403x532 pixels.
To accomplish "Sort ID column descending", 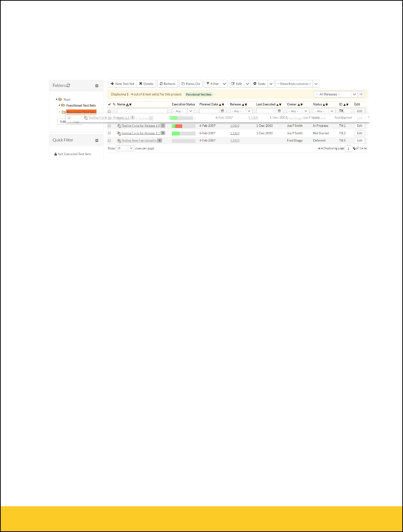I will pyautogui.click(x=347, y=104).
